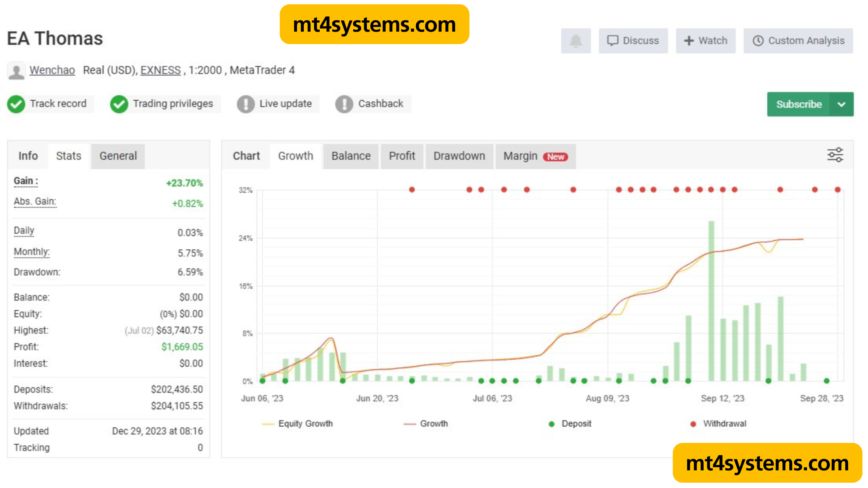Click the Live update warning icon
Screen dimensions: 868x488
[245, 104]
